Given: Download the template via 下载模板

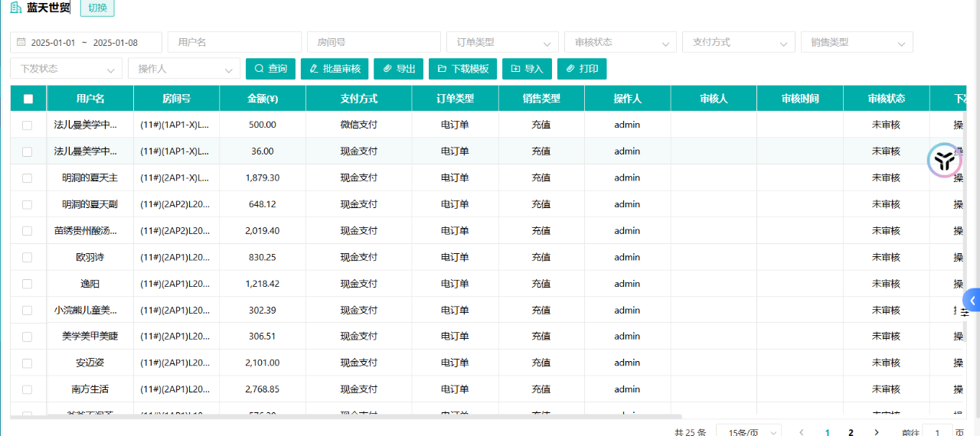Looking at the screenshot, I should [x=462, y=69].
